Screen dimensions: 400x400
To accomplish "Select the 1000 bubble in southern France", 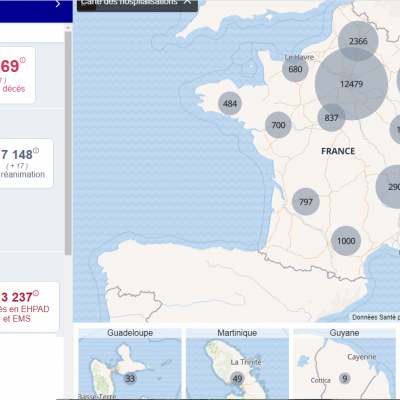I will (x=346, y=241).
